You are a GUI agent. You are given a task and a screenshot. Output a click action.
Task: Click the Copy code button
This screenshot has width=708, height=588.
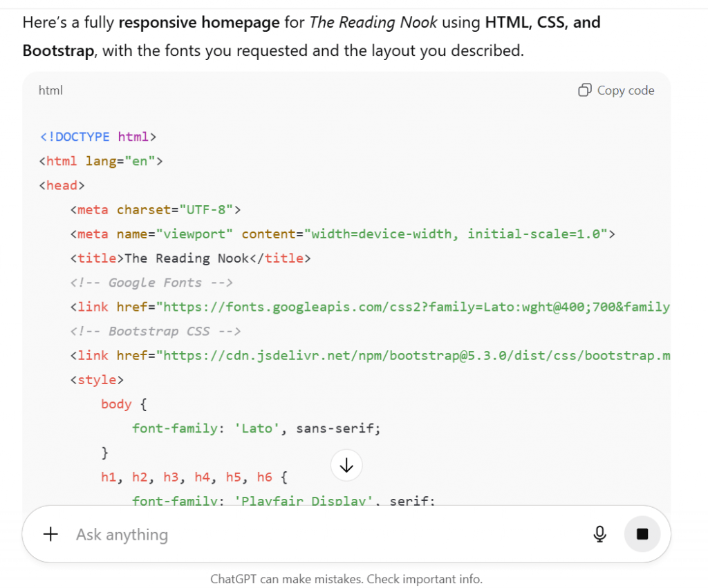coord(615,90)
